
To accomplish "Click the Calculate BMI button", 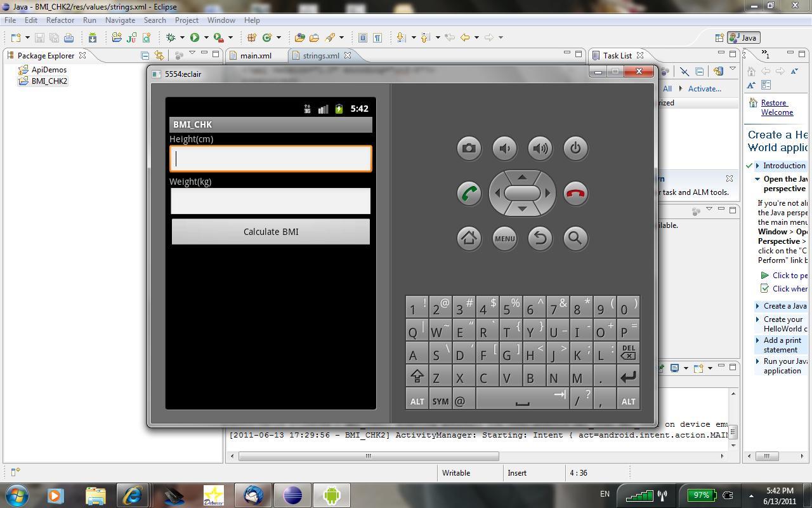I will [271, 232].
